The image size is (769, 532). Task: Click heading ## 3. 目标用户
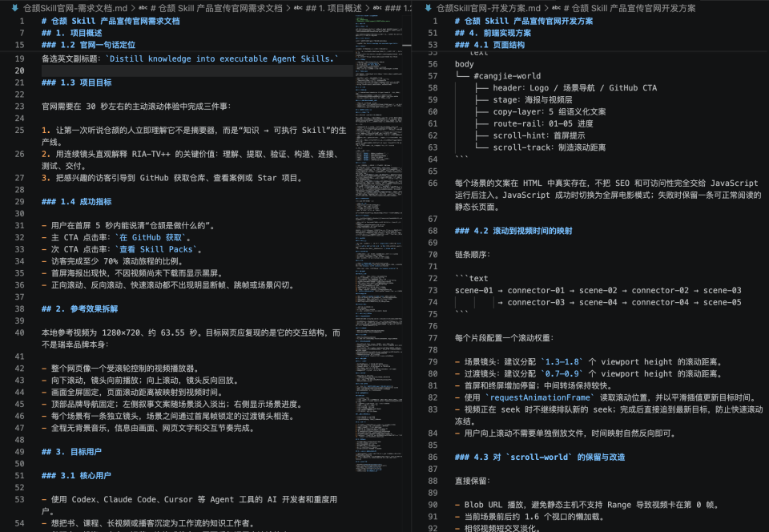(71, 452)
